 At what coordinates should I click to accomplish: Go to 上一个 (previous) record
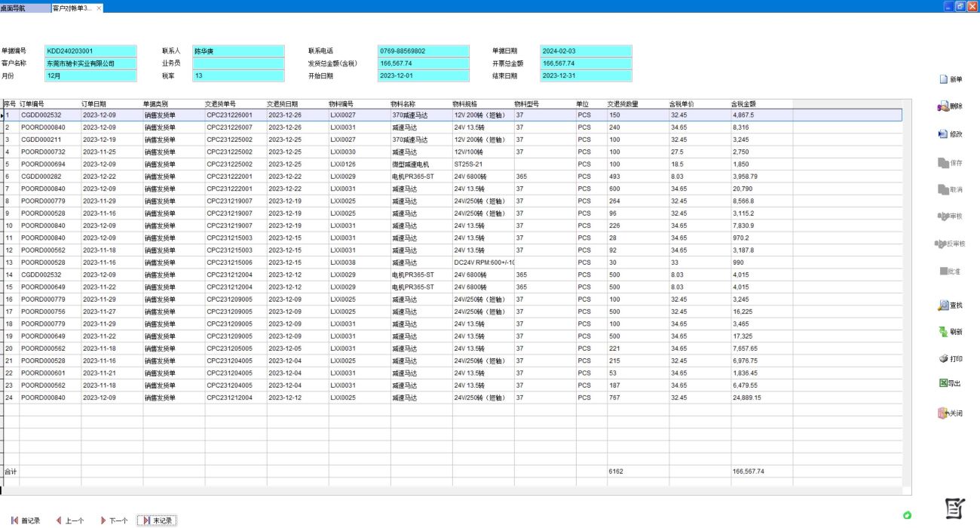pyautogui.click(x=70, y=520)
